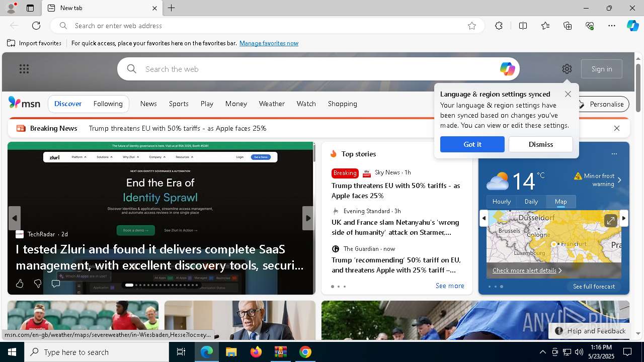Screen dimensions: 644x362
Task: Select the weather Map tab
Action: 561,201
